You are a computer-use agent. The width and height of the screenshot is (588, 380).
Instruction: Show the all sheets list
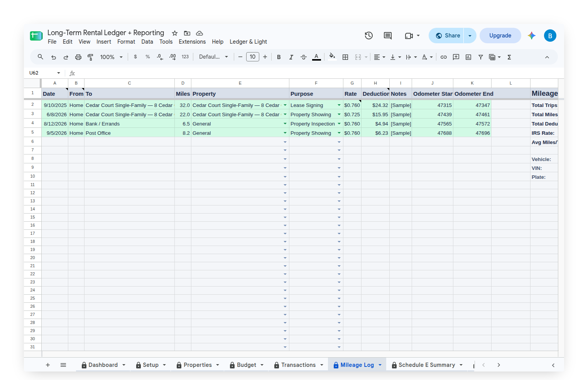click(63, 365)
